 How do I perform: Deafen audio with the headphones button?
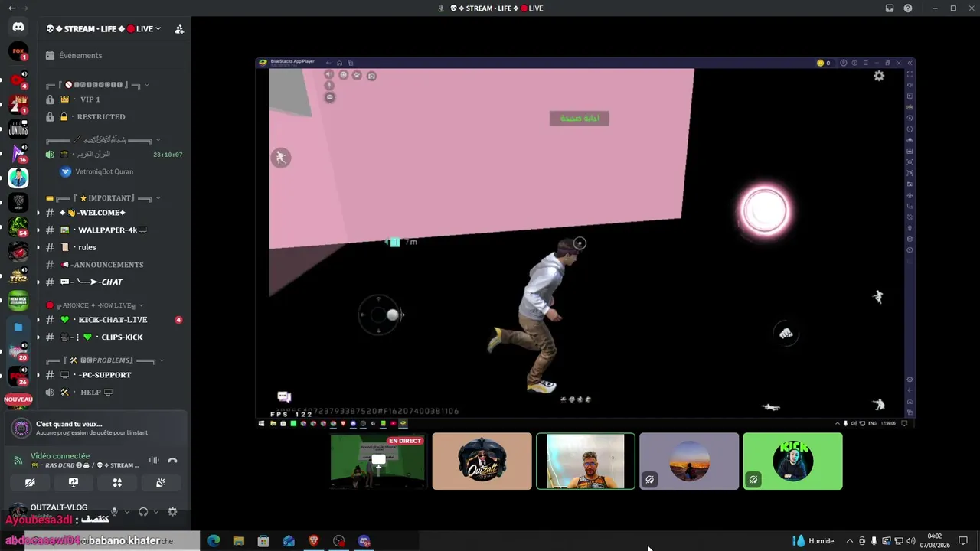(143, 511)
